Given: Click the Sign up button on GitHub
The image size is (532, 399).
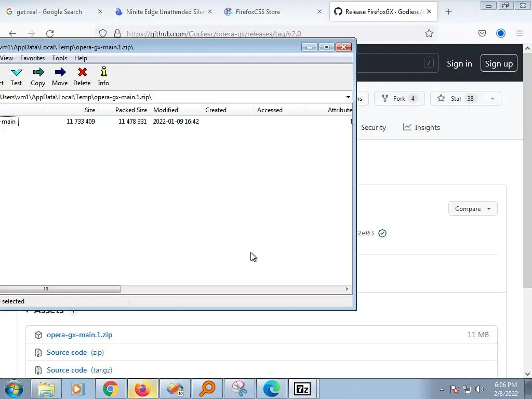Looking at the screenshot, I should point(499,63).
